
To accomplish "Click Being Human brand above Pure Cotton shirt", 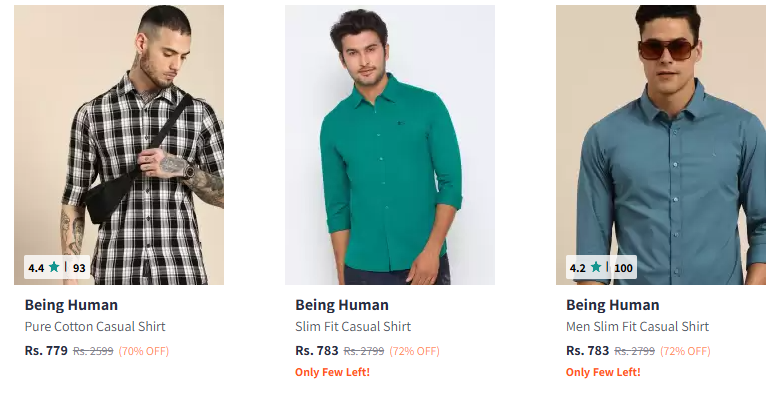I will (71, 305).
